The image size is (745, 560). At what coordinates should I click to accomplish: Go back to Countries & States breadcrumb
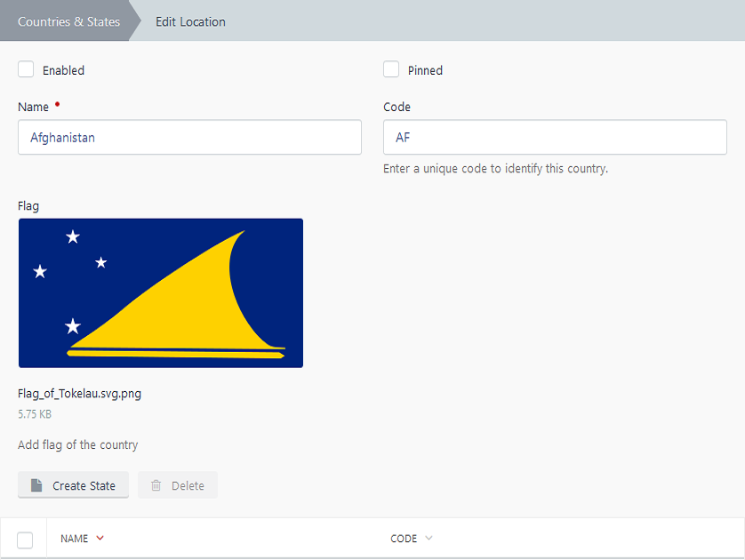pos(68,22)
